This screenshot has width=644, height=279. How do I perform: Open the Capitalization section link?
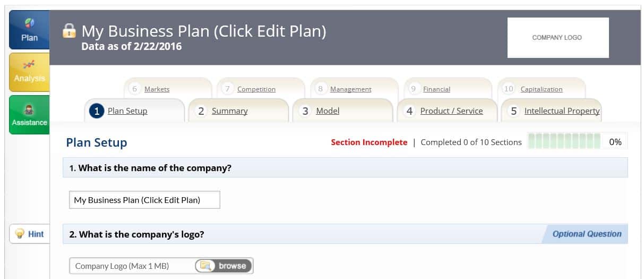541,89
